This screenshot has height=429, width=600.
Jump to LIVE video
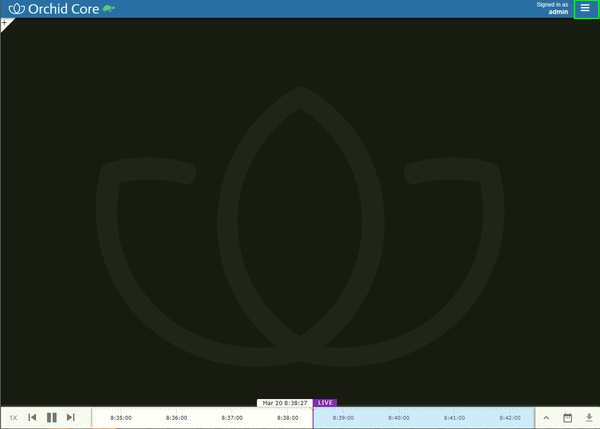(x=325, y=403)
